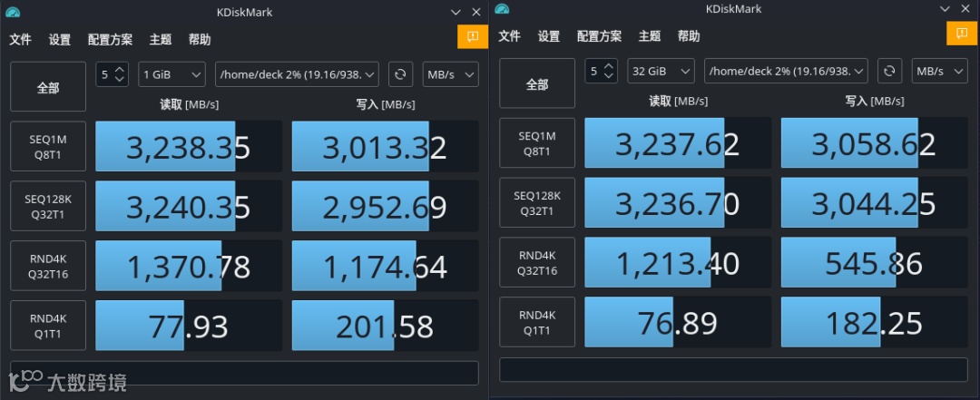The height and width of the screenshot is (400, 980).
Task: Open 设置 menu in right window
Action: [549, 36]
